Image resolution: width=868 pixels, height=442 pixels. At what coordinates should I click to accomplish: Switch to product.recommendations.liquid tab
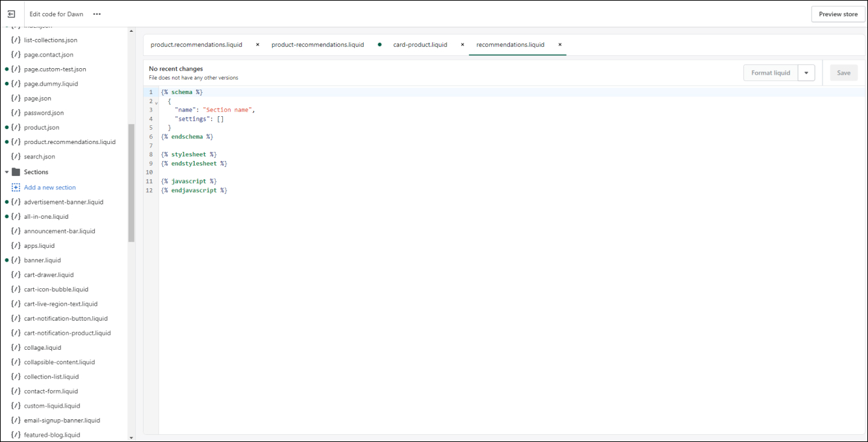click(196, 45)
